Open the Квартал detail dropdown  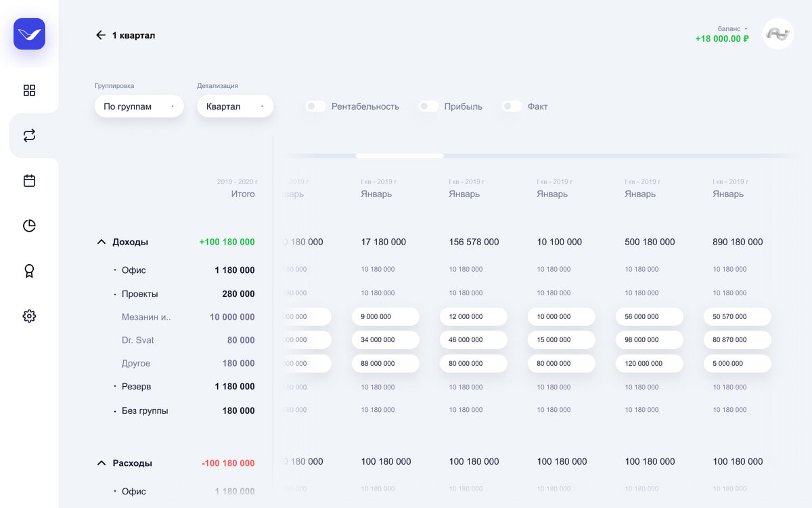[235, 106]
